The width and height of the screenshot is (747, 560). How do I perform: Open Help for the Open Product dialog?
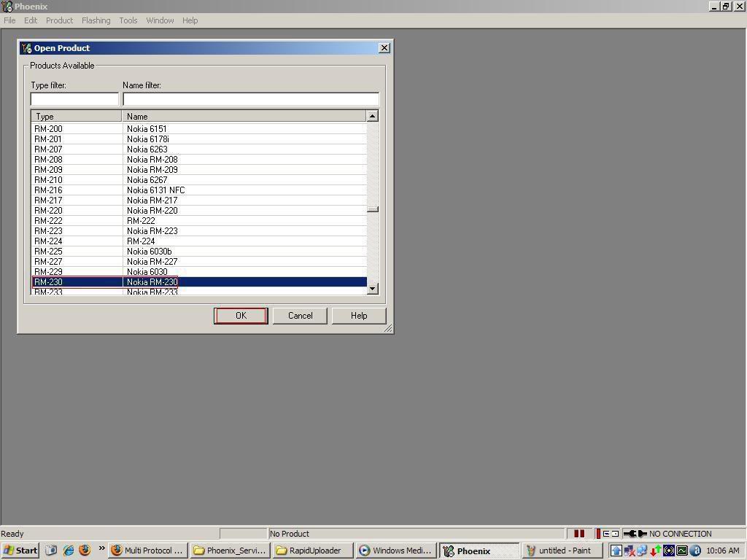359,316
